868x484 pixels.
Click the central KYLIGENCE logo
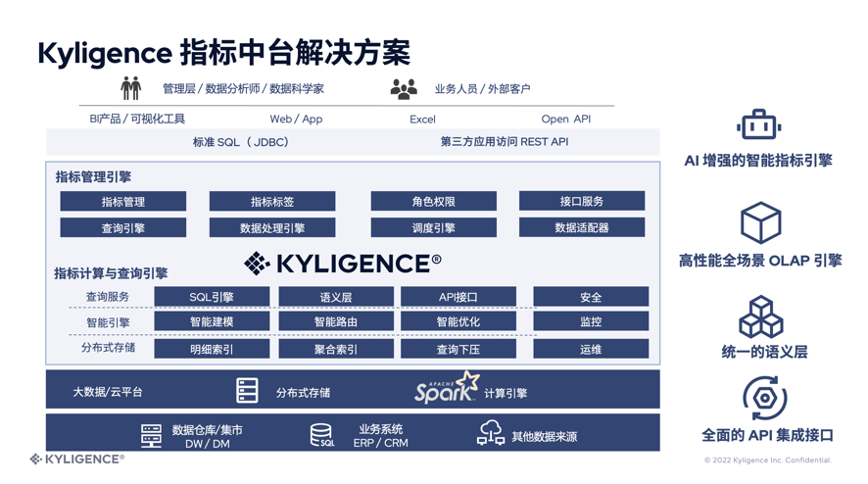[343, 264]
